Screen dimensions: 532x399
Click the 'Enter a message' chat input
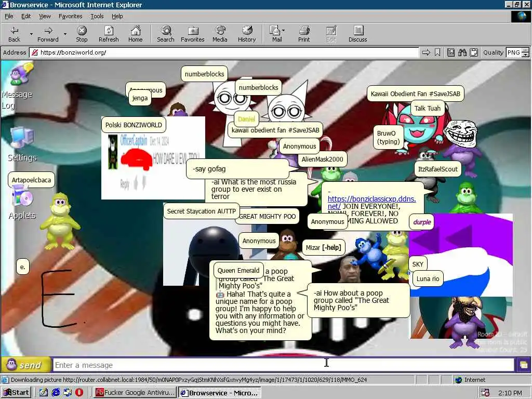coord(283,365)
